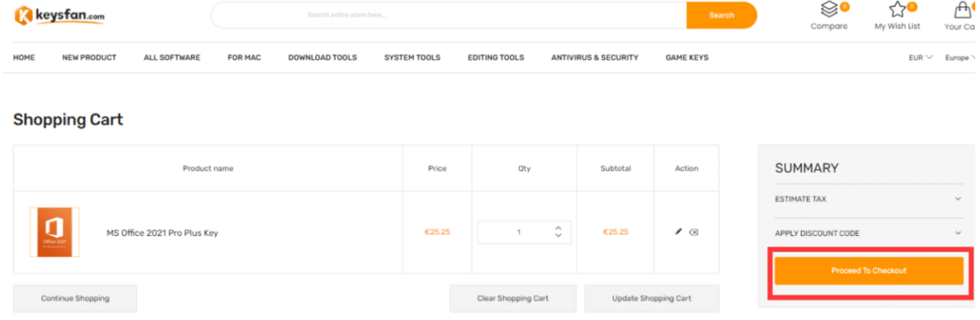Open the EUR currency dropdown
980x320 pixels.
click(x=920, y=58)
